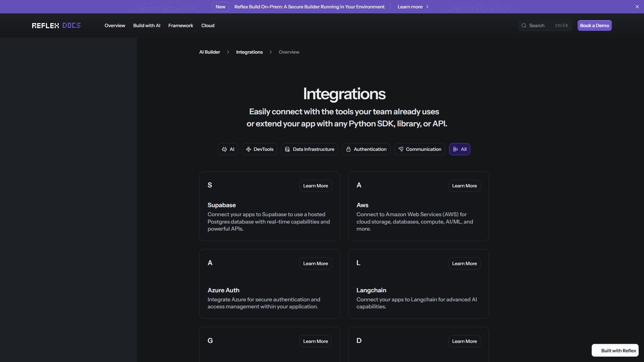Click the Communication paper-plane icon

click(x=401, y=149)
